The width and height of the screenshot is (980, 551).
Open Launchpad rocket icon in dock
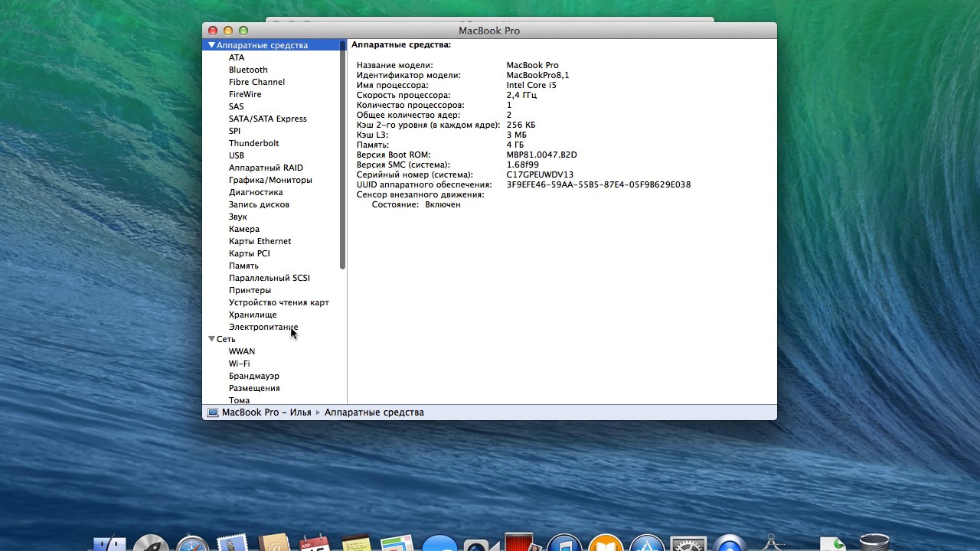click(x=151, y=543)
